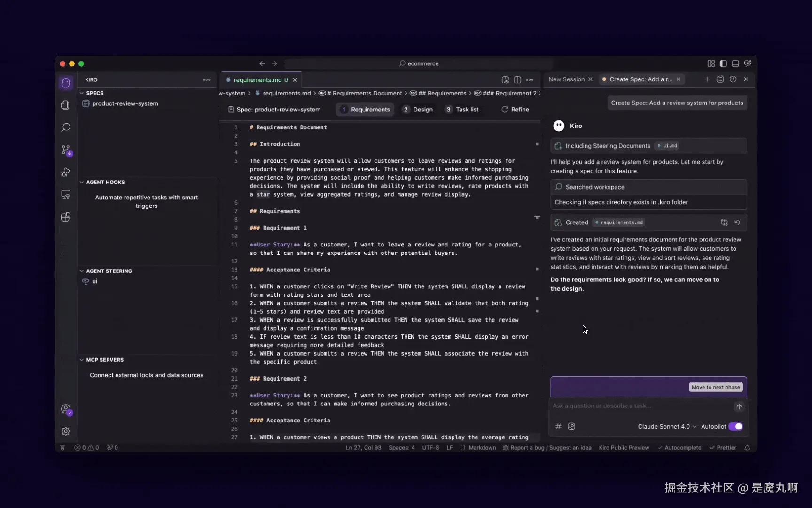The height and width of the screenshot is (508, 812).
Task: Click the requirements.md chip in Created row
Action: (619, 222)
